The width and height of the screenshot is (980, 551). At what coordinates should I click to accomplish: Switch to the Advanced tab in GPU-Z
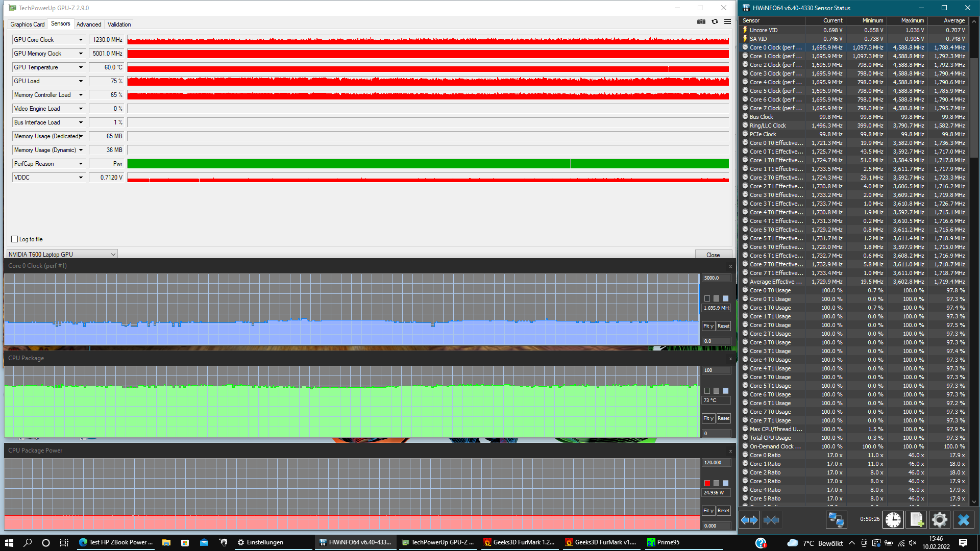tap(89, 24)
